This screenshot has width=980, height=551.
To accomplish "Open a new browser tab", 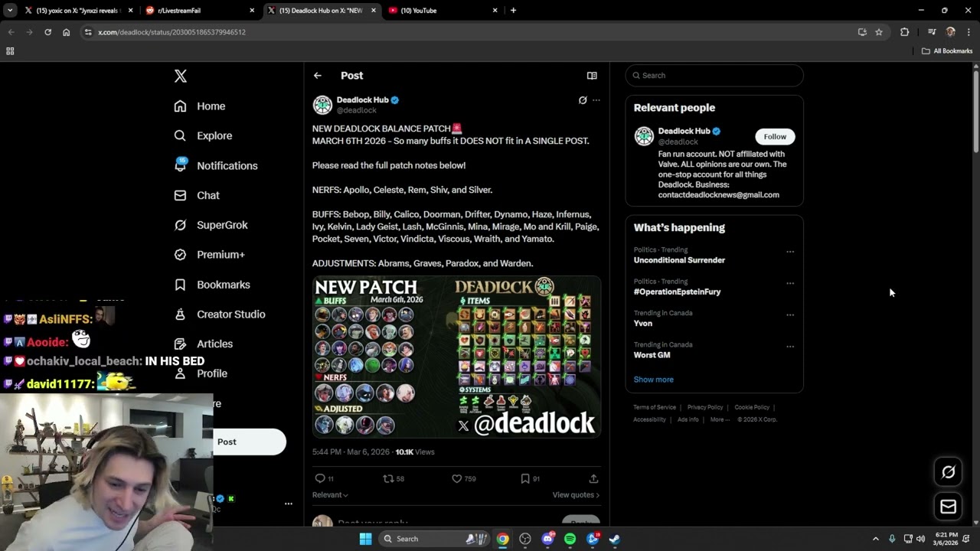I will [x=513, y=11].
